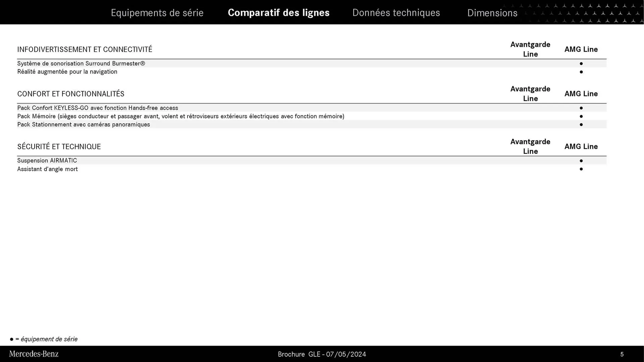644x362 pixels.
Task: Select the Comparatif des lignes tab
Action: pos(278,13)
